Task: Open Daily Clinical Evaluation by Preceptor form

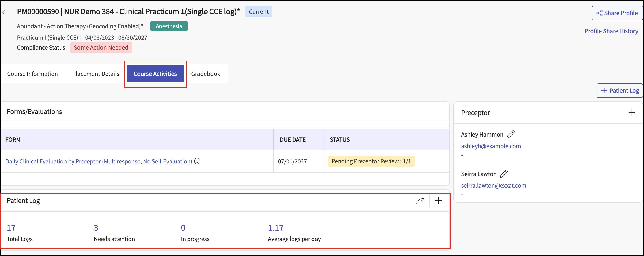Action: click(99, 161)
